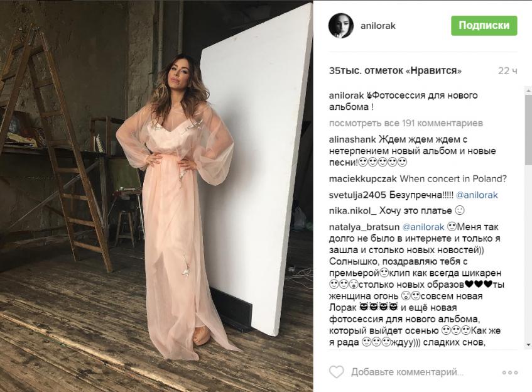
Task: Open the three-dot more options menu
Action: pyautogui.click(x=510, y=373)
